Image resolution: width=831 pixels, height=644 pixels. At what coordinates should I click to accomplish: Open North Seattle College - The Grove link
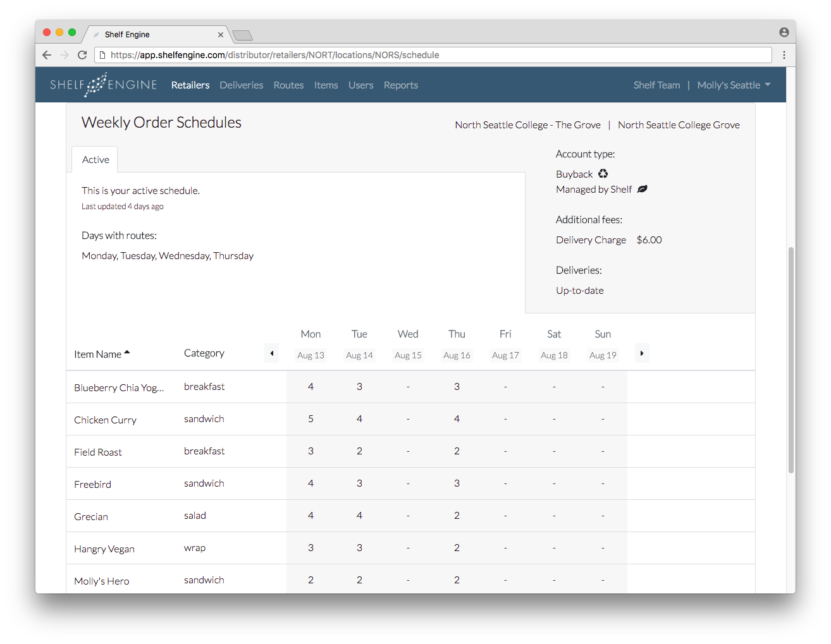528,125
